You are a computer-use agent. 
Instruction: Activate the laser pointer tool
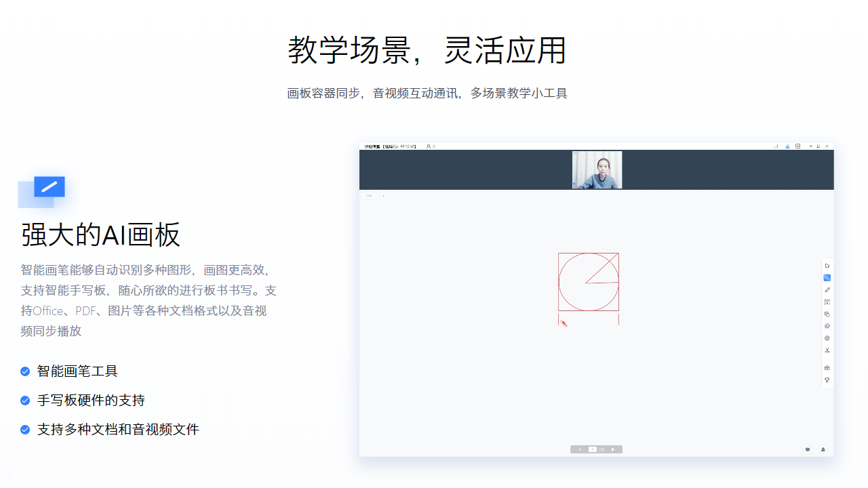pyautogui.click(x=827, y=338)
